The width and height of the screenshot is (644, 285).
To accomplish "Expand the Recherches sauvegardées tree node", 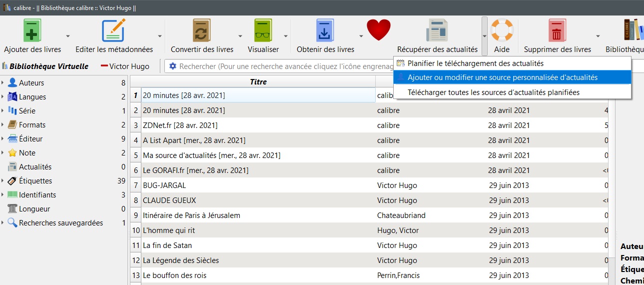I will click(x=3, y=223).
